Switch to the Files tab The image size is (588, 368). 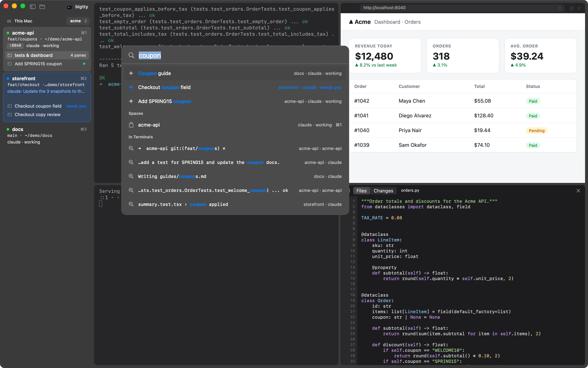click(361, 191)
